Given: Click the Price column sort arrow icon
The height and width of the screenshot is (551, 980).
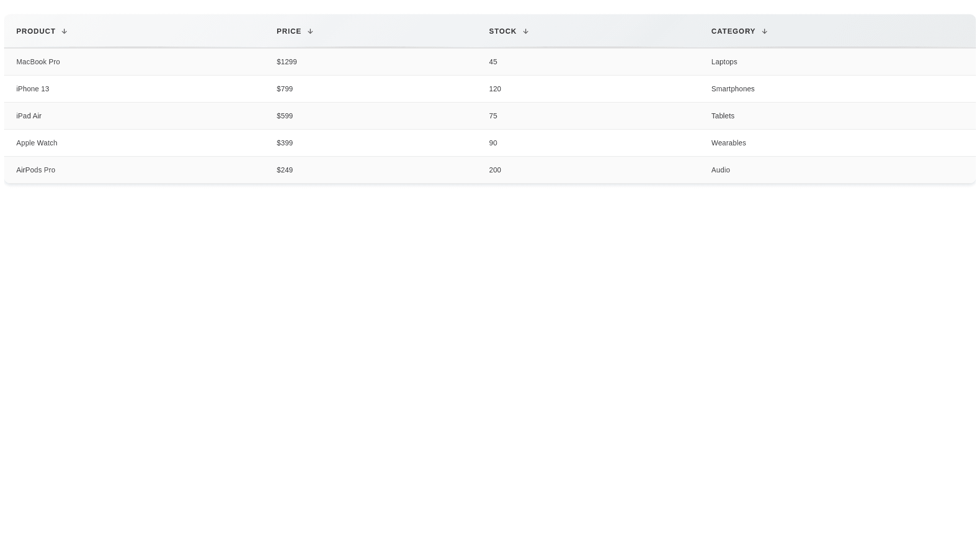Looking at the screenshot, I should click(x=310, y=32).
